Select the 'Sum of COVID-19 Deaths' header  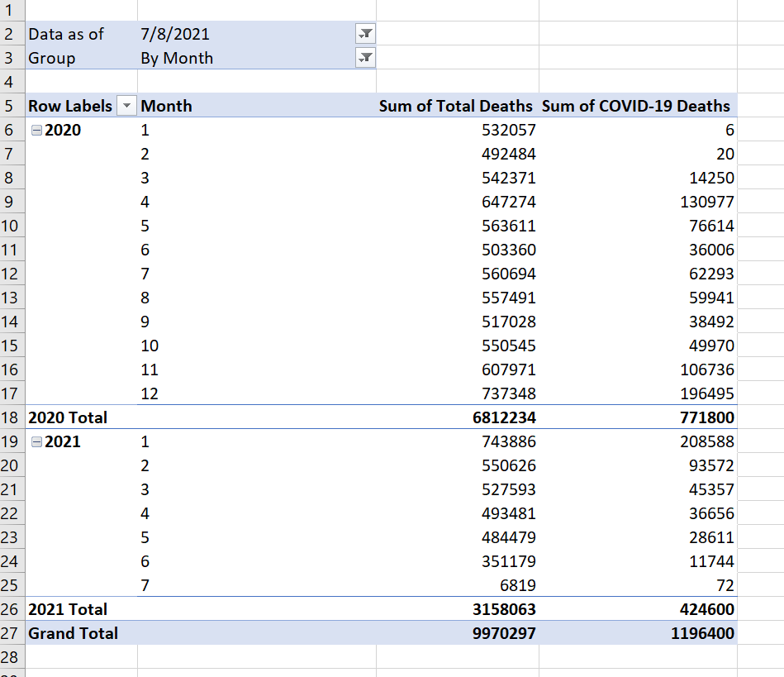click(638, 106)
